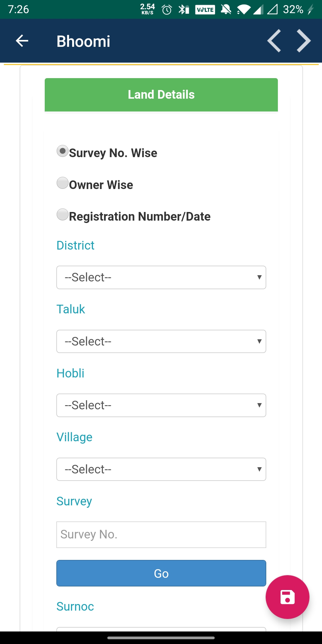This screenshot has height=644, width=322.
Task: Go to next page with right chevron
Action: pos(304,41)
